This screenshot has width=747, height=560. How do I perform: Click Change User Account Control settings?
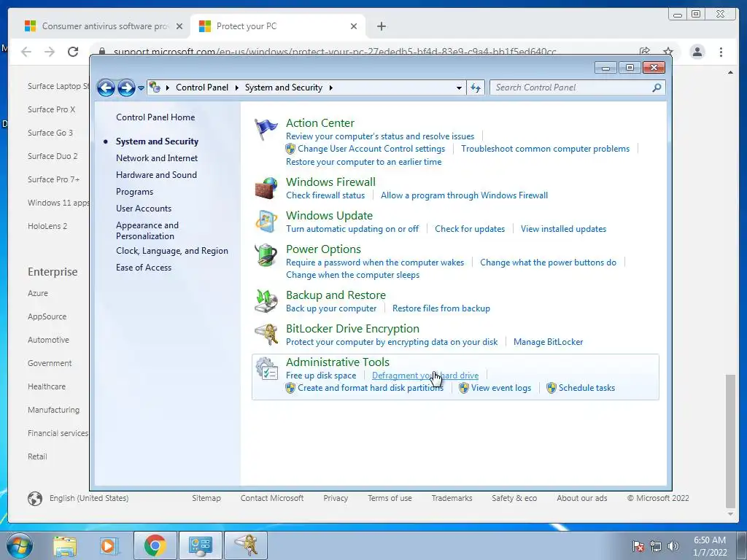pos(371,149)
